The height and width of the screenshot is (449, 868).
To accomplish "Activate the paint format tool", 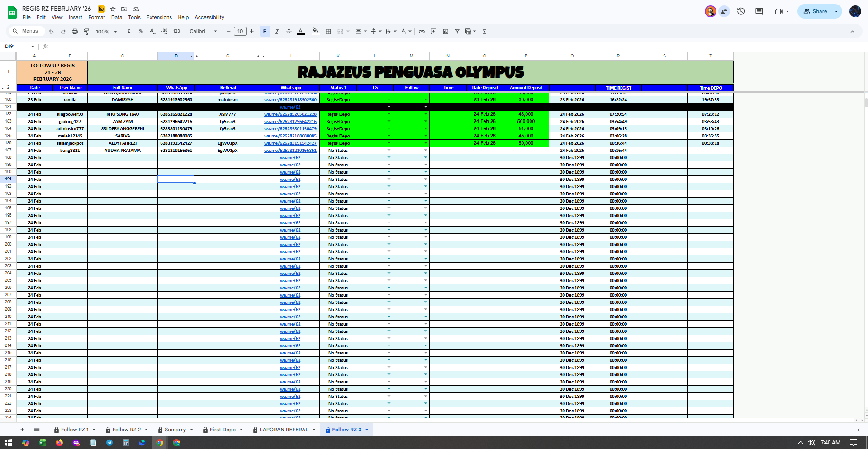I will click(x=86, y=32).
